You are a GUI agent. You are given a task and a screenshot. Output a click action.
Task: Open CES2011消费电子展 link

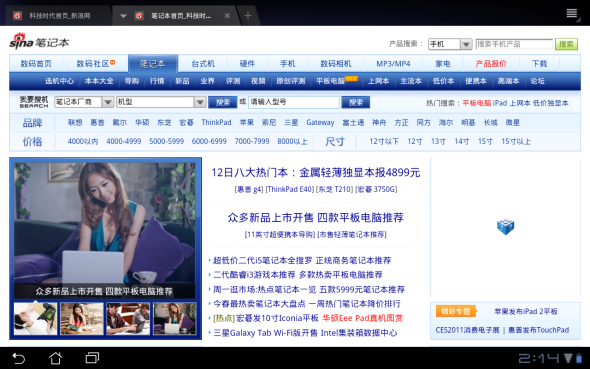[467, 330]
